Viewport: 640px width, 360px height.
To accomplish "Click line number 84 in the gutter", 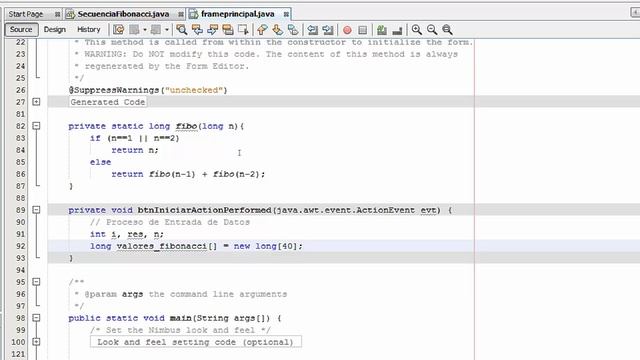I will click(20, 150).
